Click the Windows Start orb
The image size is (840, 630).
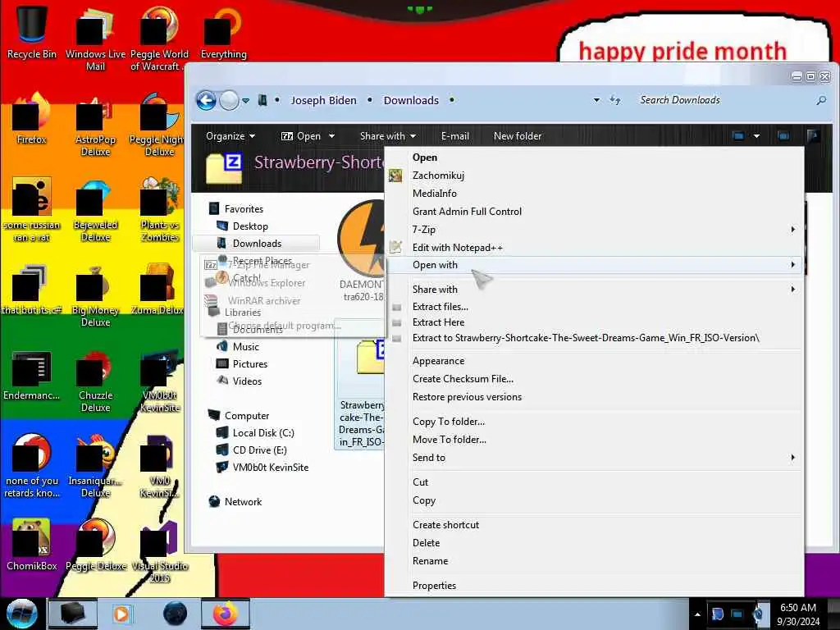click(x=21, y=614)
